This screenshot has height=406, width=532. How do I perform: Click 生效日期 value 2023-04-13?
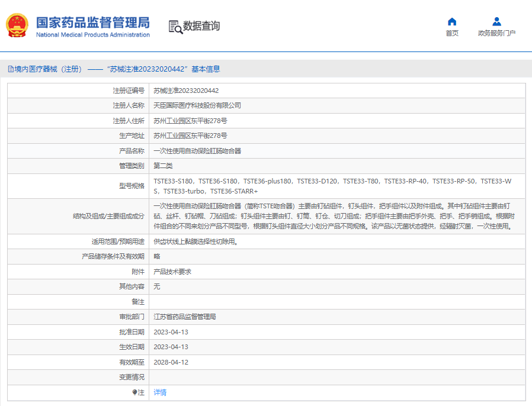coord(171,347)
